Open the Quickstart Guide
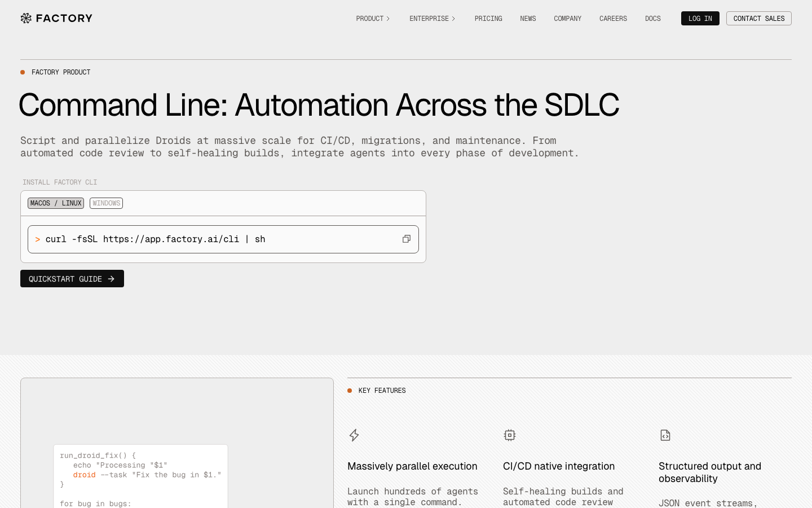The image size is (812, 508). (x=72, y=279)
